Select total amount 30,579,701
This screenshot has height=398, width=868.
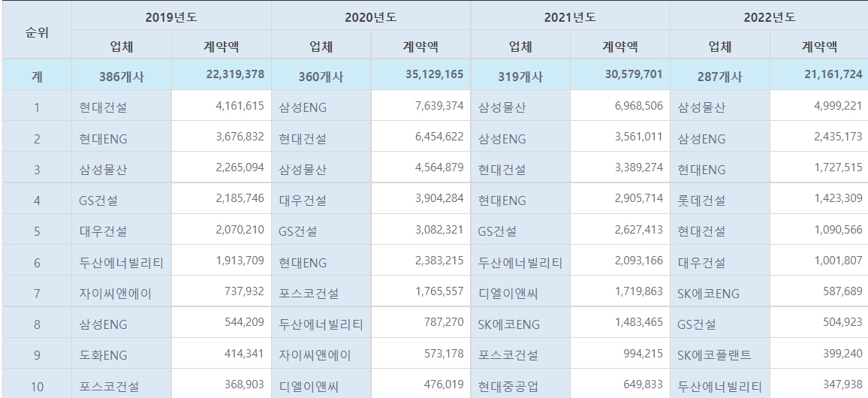pos(620,74)
